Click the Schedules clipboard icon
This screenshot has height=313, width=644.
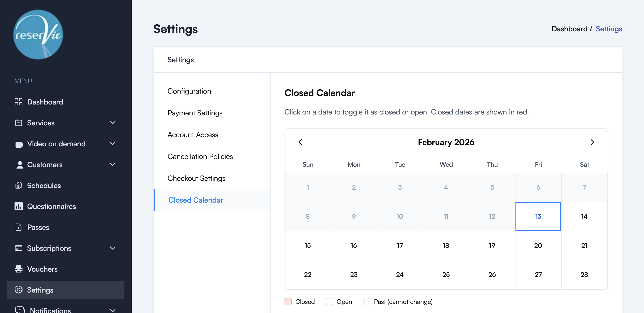click(x=18, y=185)
